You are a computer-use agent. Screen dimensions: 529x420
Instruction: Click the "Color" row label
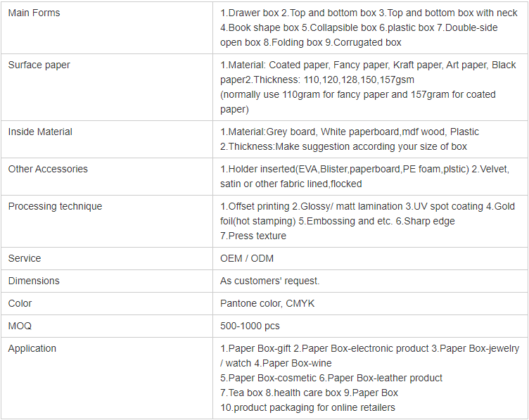[x=20, y=303]
